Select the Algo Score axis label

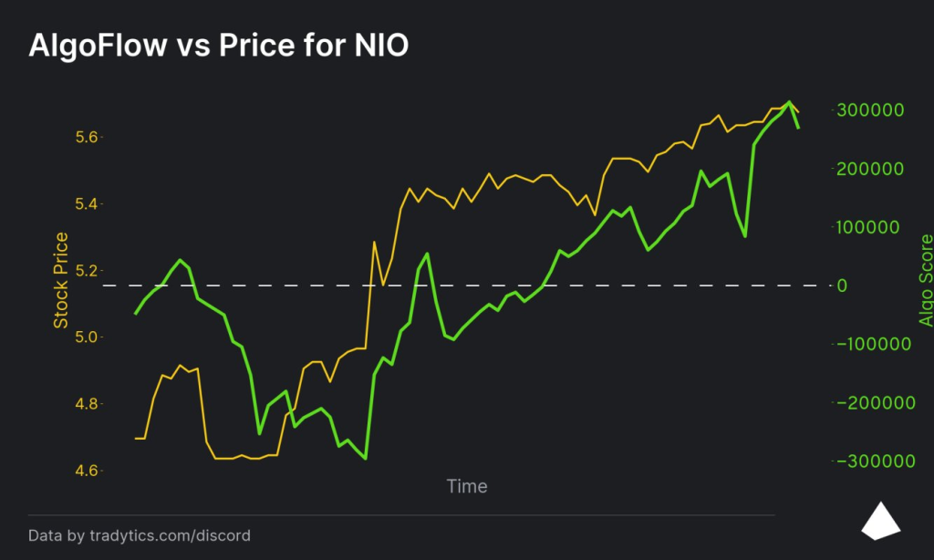point(926,280)
